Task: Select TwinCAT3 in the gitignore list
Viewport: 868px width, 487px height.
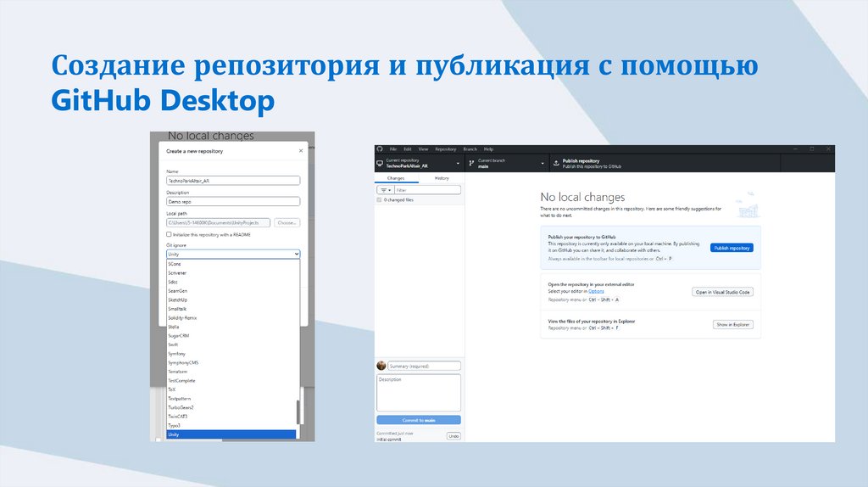Action: 231,416
